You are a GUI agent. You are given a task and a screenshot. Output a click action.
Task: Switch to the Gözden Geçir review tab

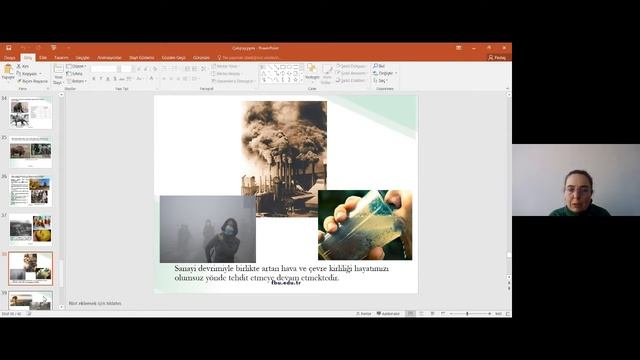(x=173, y=58)
